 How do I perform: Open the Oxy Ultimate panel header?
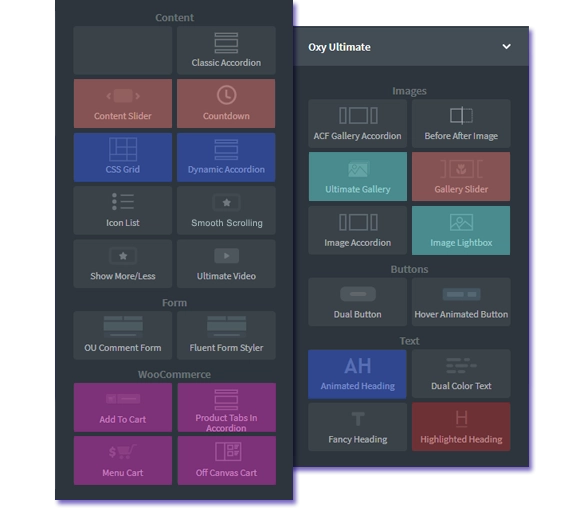coord(411,46)
